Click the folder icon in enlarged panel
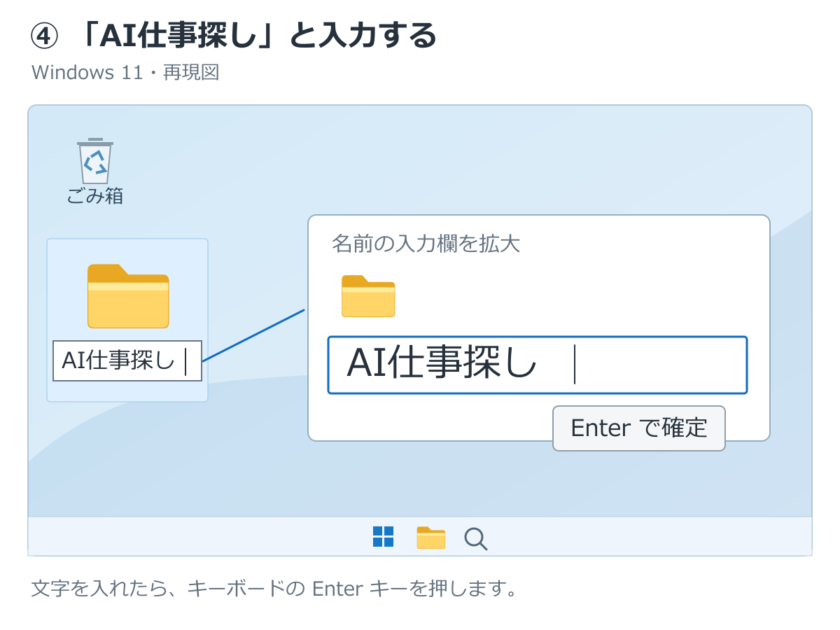This screenshot has width=840, height=630. tap(368, 296)
